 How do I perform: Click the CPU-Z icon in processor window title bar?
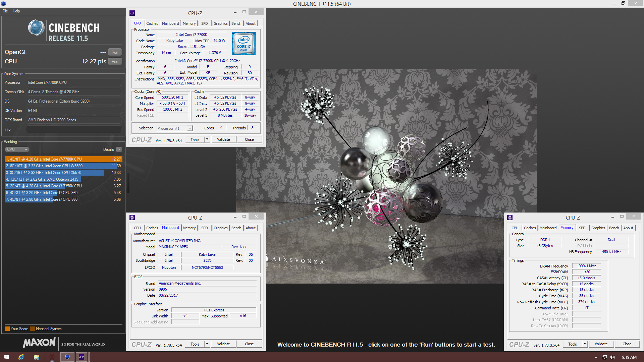point(132,13)
